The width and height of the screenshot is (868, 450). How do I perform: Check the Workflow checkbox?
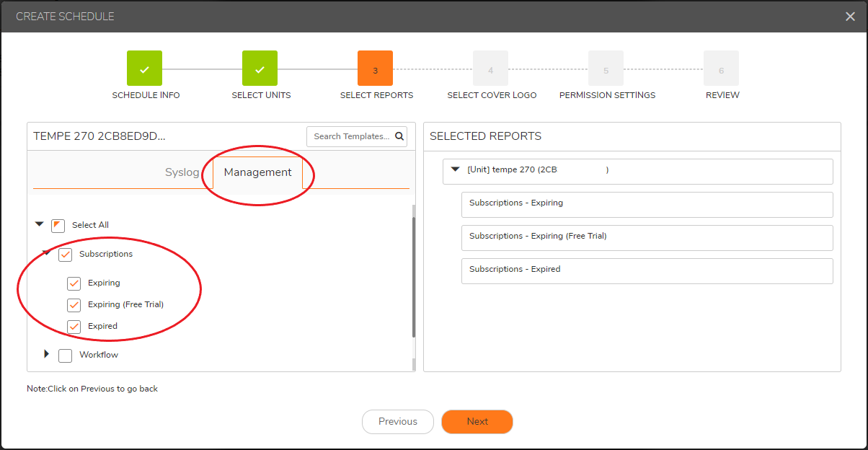(66, 356)
